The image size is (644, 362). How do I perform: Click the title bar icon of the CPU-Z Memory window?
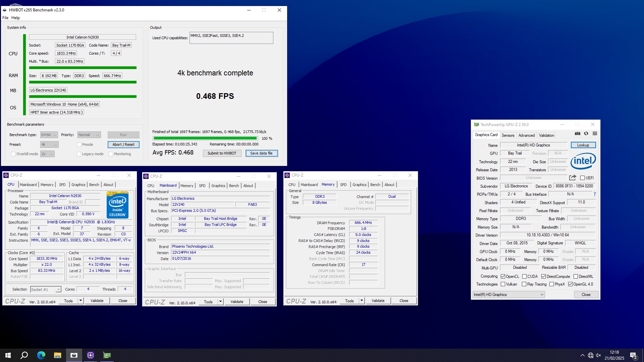[287, 175]
